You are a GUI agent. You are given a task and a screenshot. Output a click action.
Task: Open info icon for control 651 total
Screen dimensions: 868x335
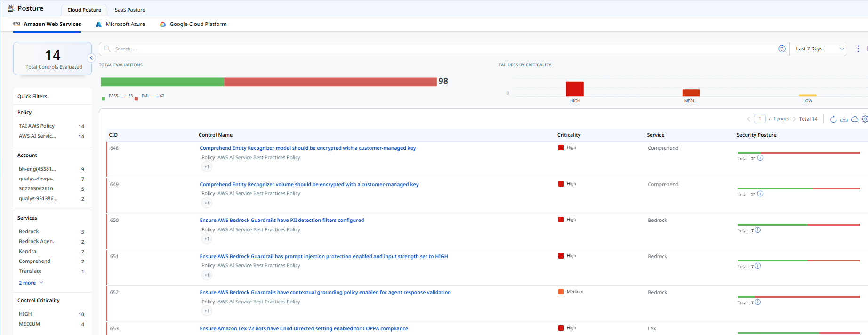[758, 266]
